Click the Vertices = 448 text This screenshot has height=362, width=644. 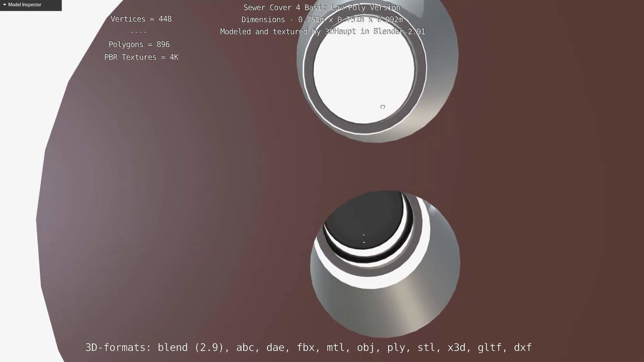tap(141, 19)
